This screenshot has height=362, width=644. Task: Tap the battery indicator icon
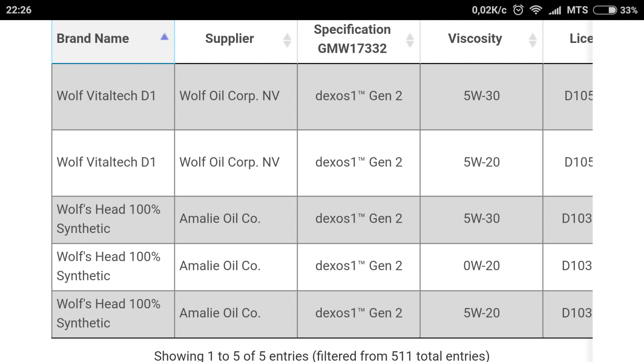pyautogui.click(x=605, y=10)
